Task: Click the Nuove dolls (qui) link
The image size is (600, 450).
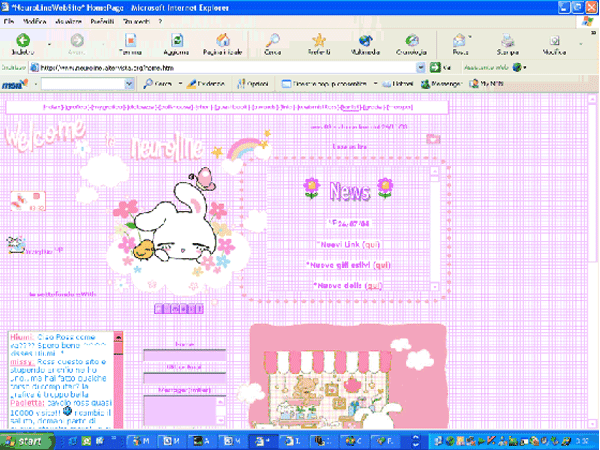Action: click(347, 285)
